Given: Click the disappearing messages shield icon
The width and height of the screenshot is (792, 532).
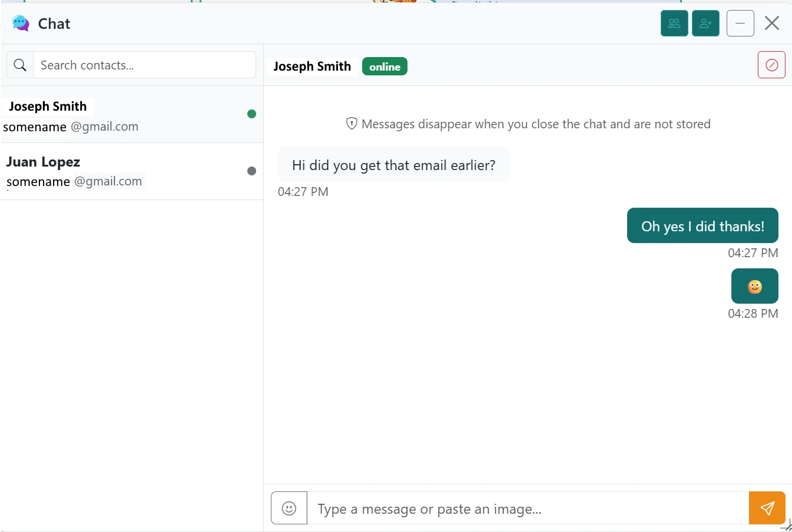Looking at the screenshot, I should pos(352,124).
